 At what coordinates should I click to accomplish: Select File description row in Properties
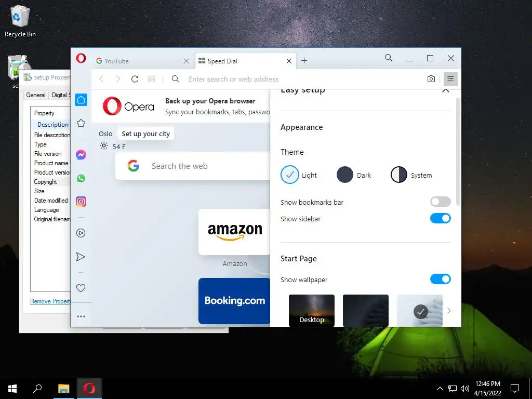(51, 135)
